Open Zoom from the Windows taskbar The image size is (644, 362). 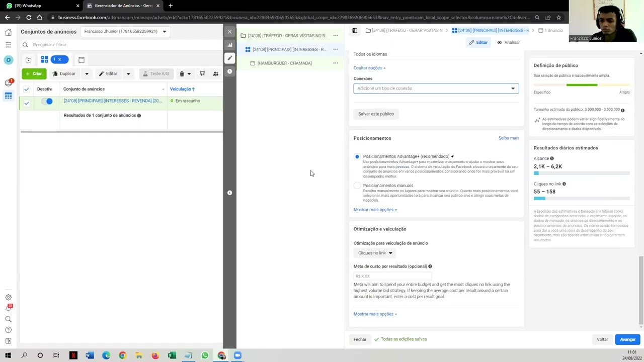(x=237, y=355)
